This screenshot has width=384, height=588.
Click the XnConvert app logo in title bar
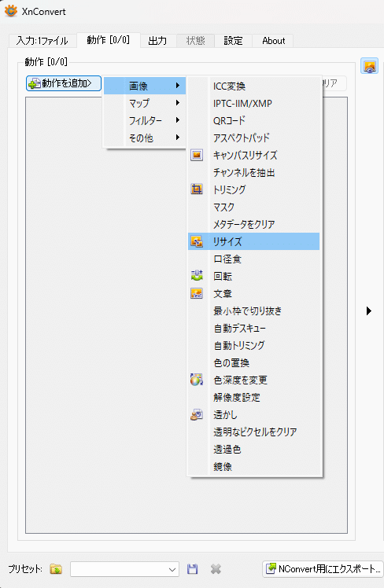pos(10,11)
